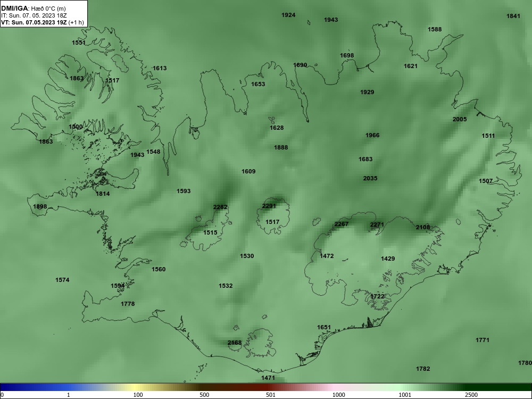This screenshot has width=532, height=399.
Task: Select the 2035 height value
Action: pyautogui.click(x=370, y=178)
